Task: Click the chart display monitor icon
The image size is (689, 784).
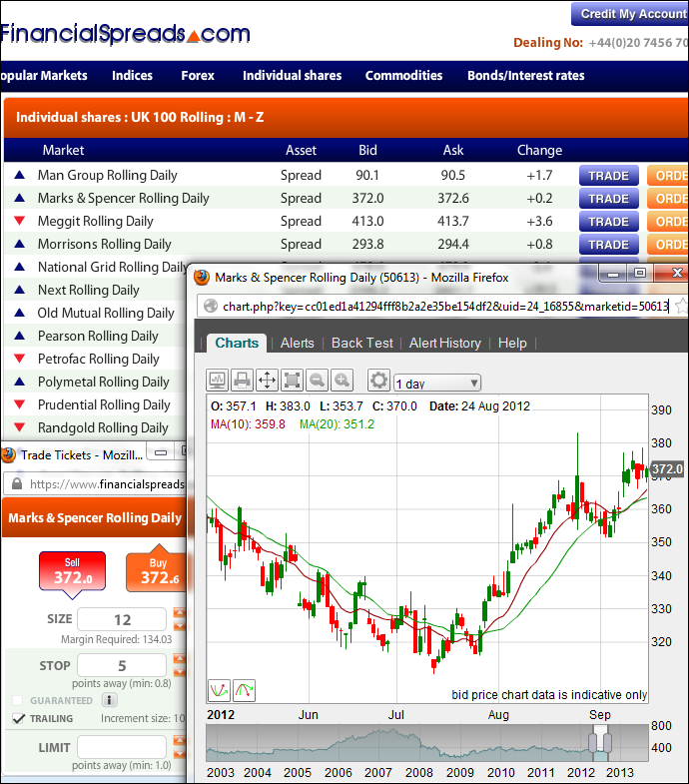Action: pyautogui.click(x=218, y=380)
